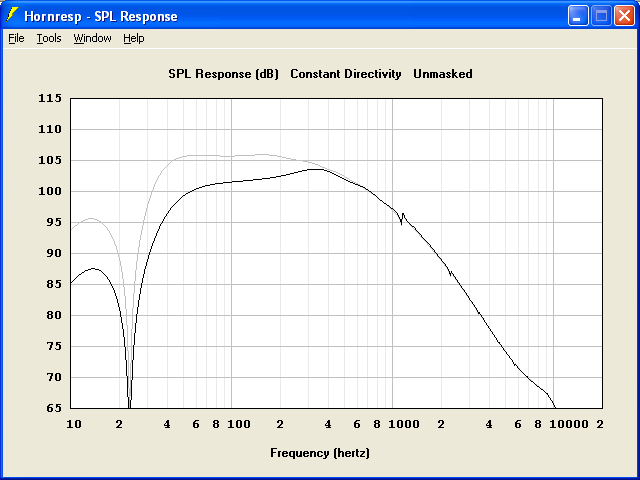
Task: Open the Window menu
Action: [92, 38]
